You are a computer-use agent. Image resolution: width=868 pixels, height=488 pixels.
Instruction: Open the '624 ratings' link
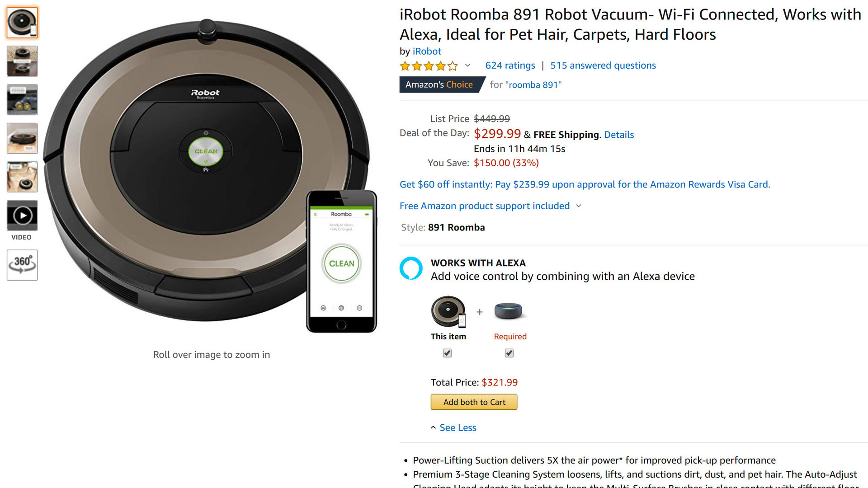510,66
